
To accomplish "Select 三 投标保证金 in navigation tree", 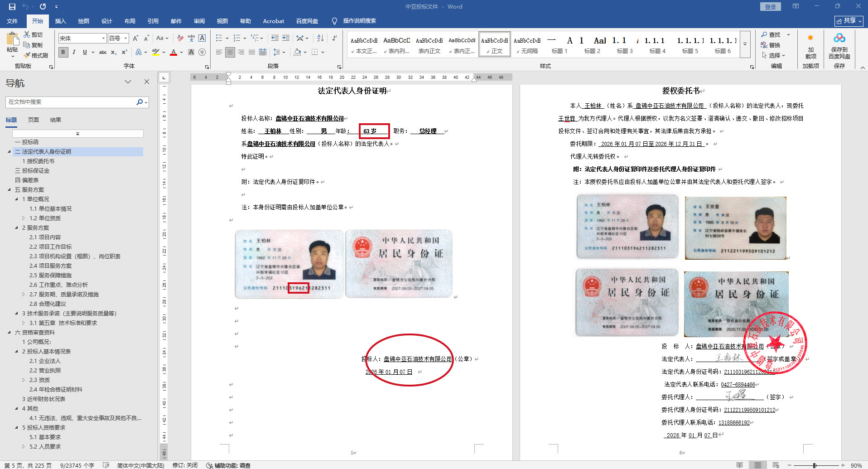I will [x=32, y=171].
